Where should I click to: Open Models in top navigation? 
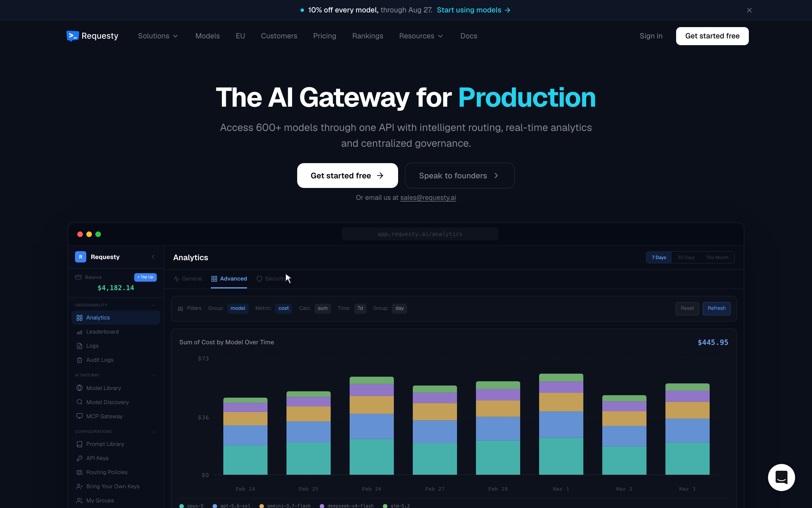click(207, 36)
